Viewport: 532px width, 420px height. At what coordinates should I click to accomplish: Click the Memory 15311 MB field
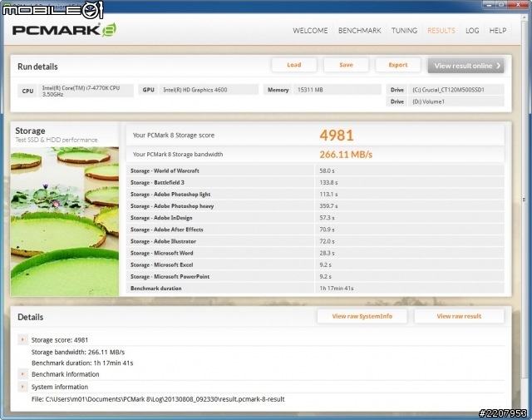click(x=323, y=90)
